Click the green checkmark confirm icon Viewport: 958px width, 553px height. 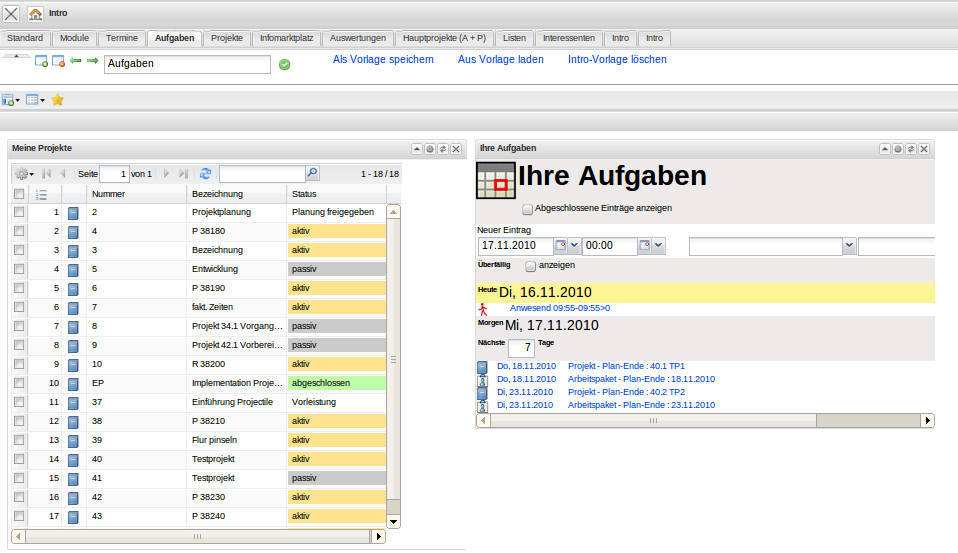tap(285, 65)
